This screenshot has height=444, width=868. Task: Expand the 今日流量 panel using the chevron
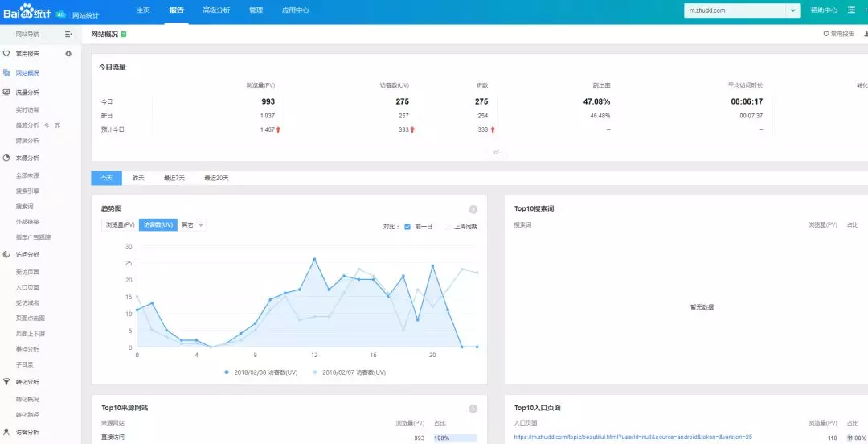pyautogui.click(x=496, y=152)
